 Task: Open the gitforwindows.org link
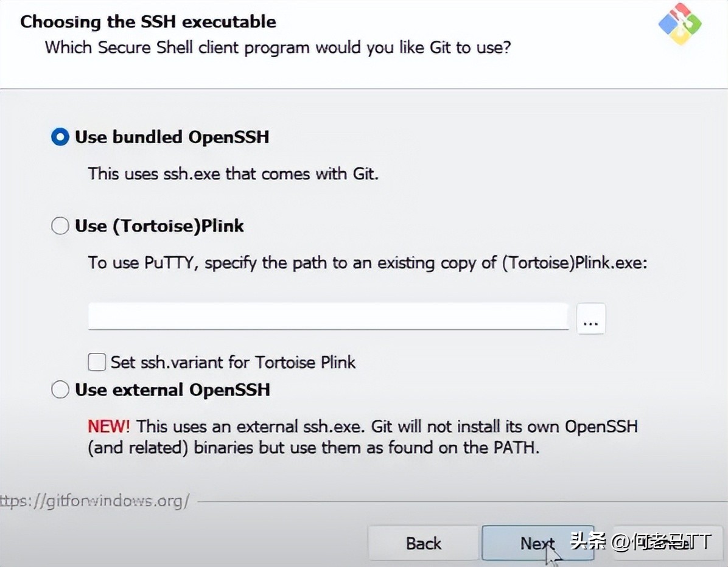coord(94,501)
